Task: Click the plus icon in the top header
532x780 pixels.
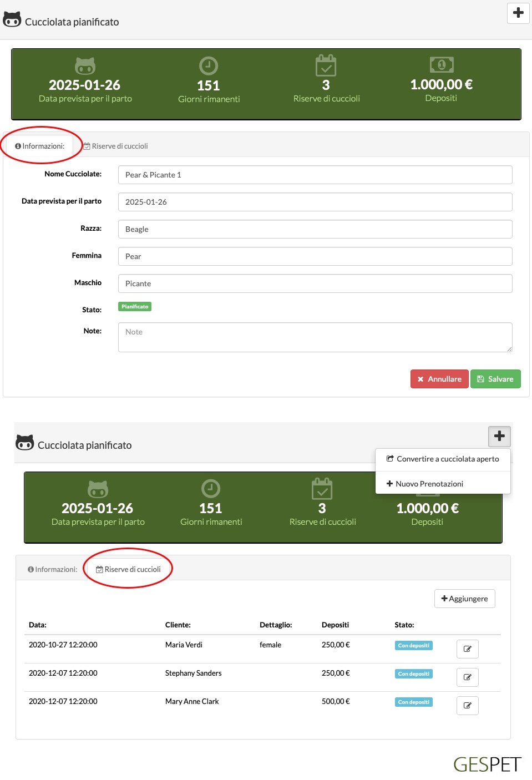Action: [518, 13]
